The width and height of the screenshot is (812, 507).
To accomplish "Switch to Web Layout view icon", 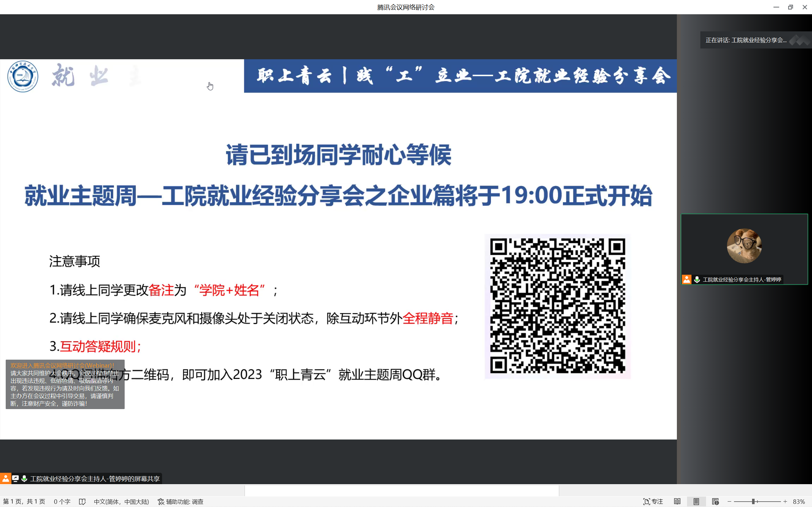I will click(715, 502).
